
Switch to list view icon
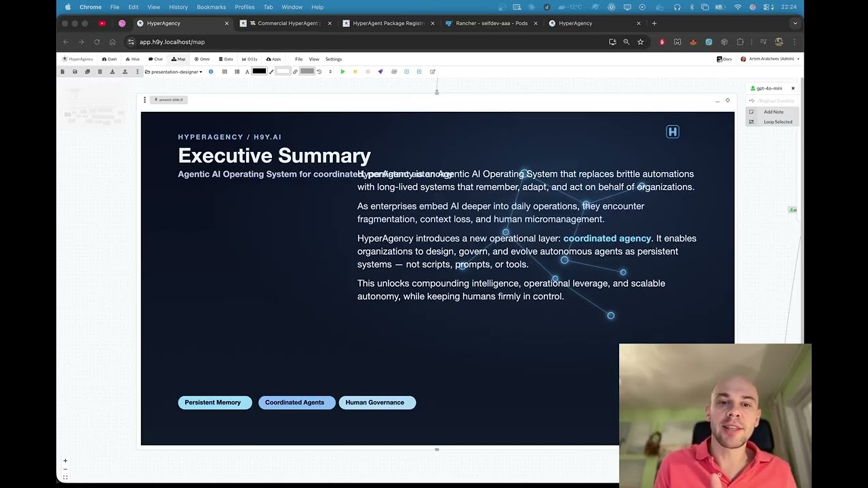click(x=237, y=71)
